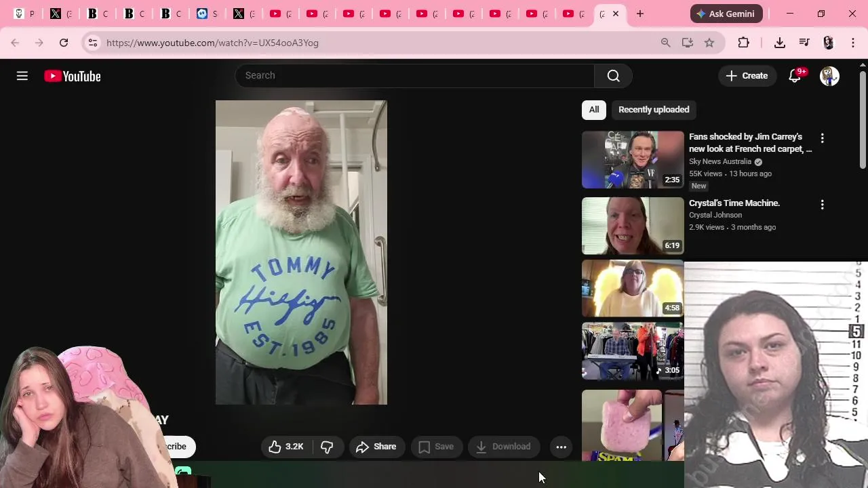Reload the page

click(x=64, y=43)
